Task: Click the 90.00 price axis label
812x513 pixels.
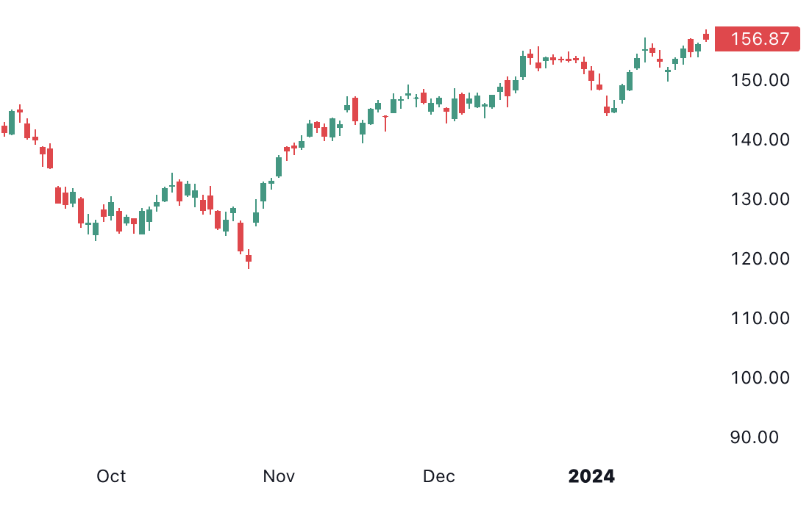Action: (754, 437)
